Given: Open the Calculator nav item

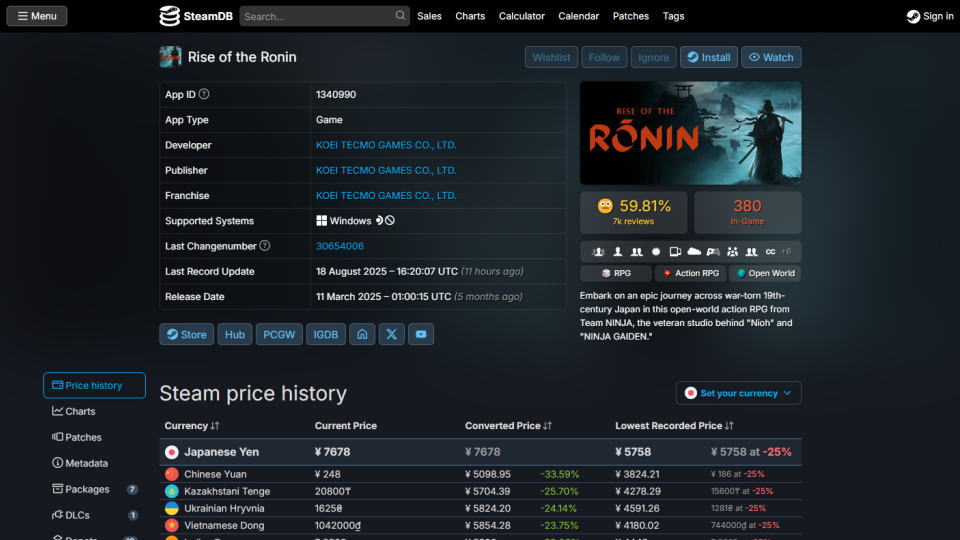Looking at the screenshot, I should 522,16.
